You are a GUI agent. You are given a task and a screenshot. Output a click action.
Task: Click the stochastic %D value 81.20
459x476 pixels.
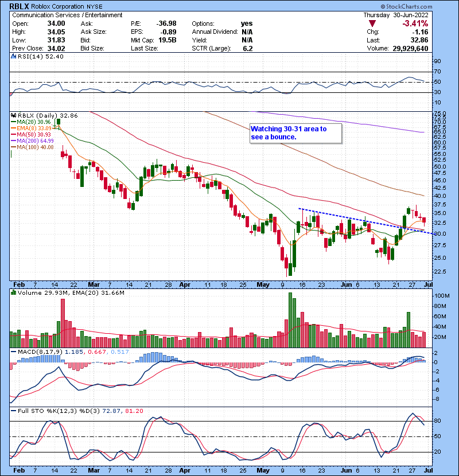pos(134,411)
